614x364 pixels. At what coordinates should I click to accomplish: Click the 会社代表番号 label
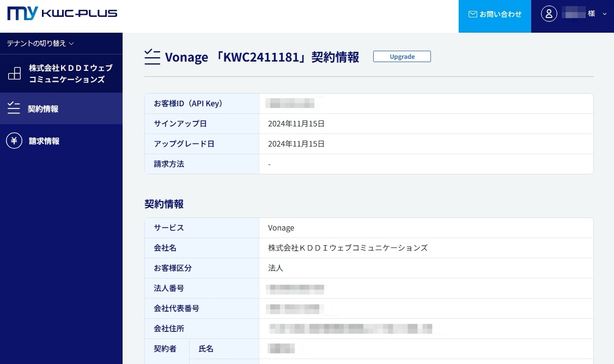tap(176, 309)
